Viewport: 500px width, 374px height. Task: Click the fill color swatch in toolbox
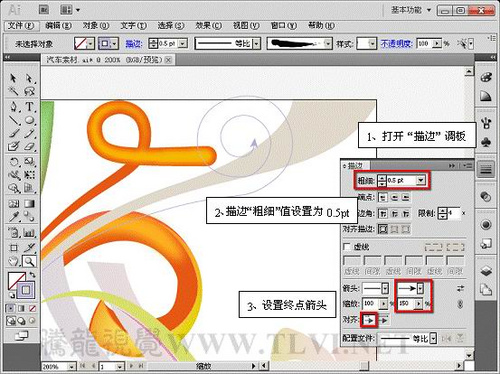17,281
